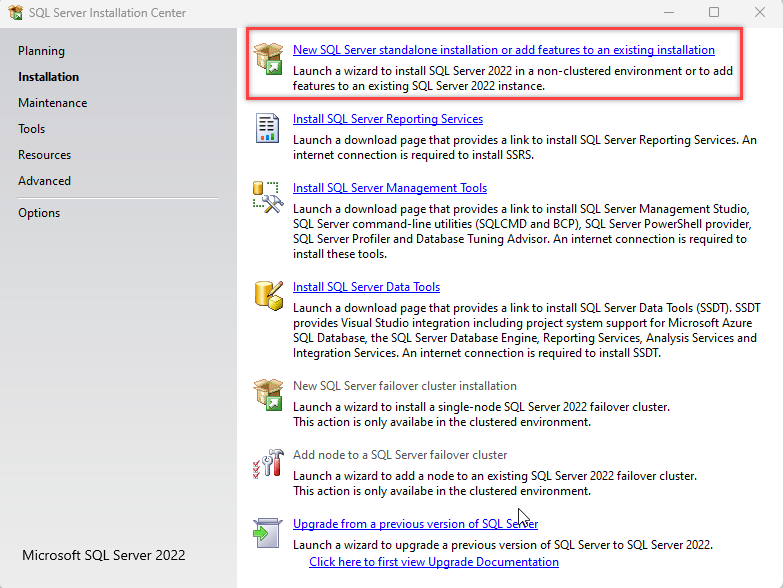Click the SQL Server Installation Center title bar icon

pos(15,12)
